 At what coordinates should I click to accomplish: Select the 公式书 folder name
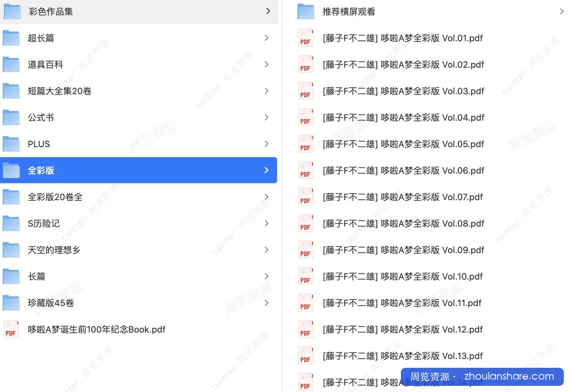click(x=41, y=118)
